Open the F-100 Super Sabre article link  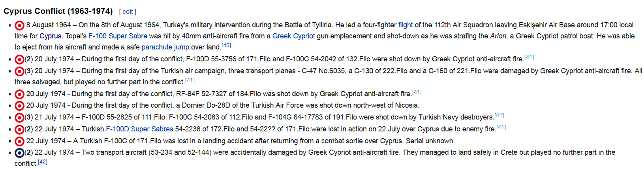(x=118, y=36)
